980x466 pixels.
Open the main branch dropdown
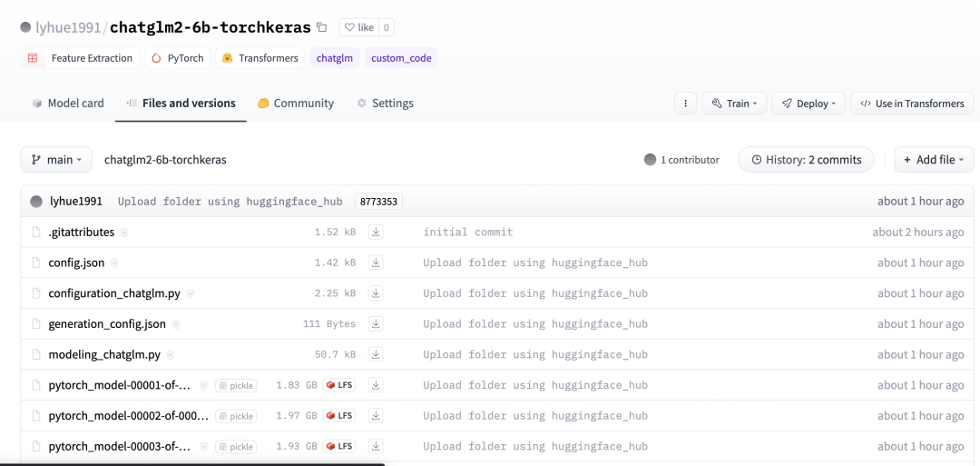coord(55,160)
